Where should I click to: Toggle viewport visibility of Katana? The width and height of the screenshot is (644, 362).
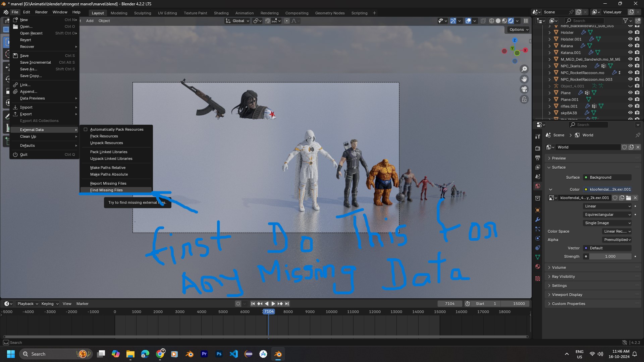[630, 46]
